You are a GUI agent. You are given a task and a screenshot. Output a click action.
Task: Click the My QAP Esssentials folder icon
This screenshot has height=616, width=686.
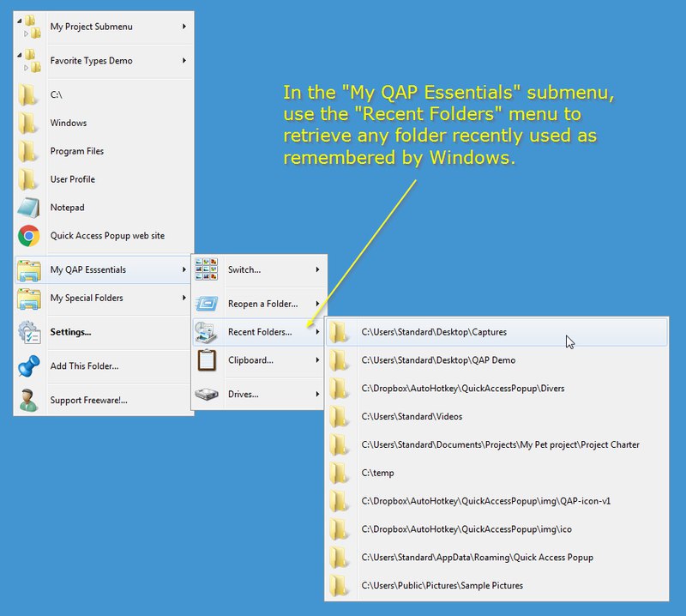pos(29,269)
